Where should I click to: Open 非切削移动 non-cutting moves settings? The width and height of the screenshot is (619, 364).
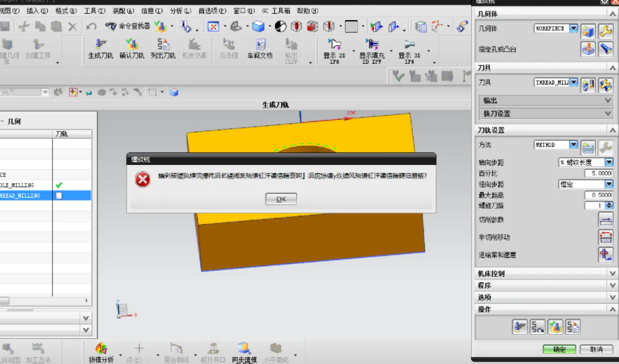605,237
